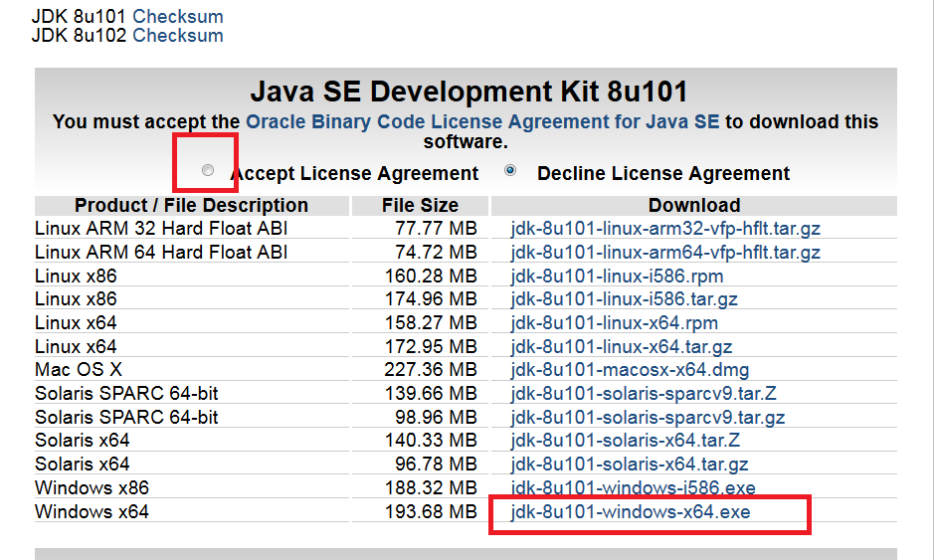
Task: Open the JDK 8u101 Checksum link
Action: click(178, 16)
